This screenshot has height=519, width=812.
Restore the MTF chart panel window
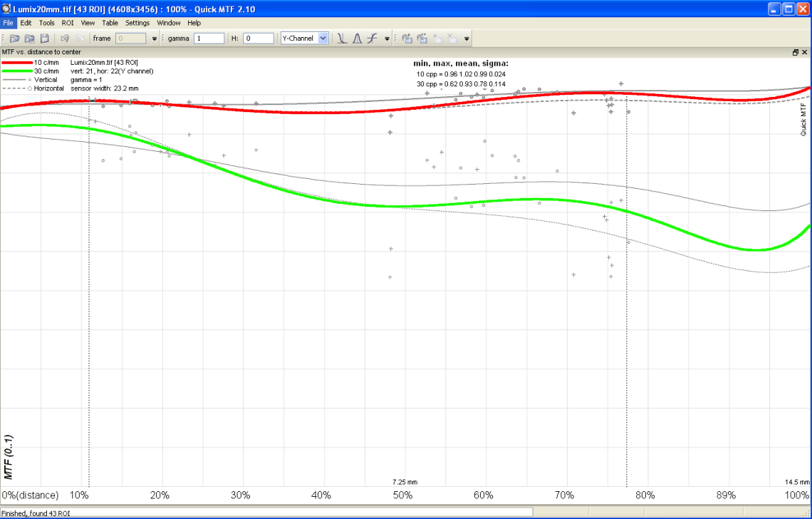(x=796, y=52)
